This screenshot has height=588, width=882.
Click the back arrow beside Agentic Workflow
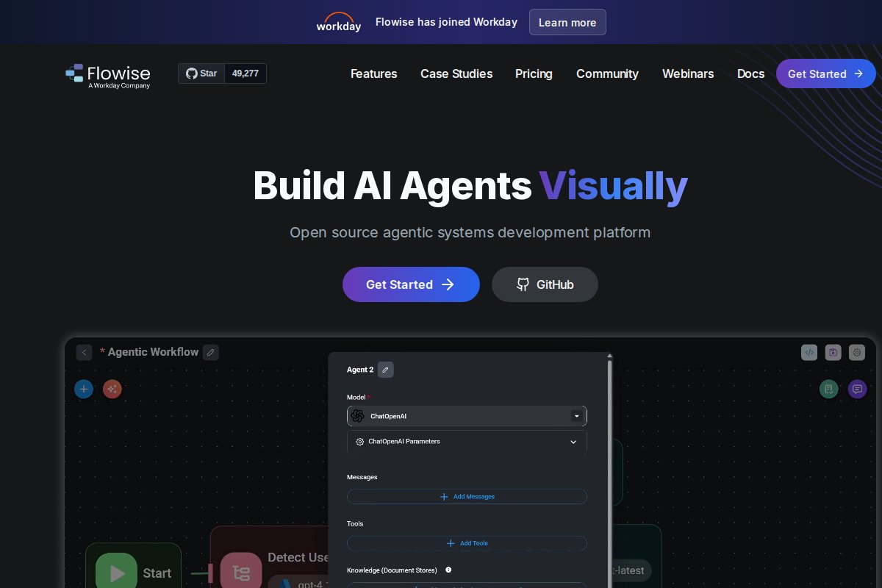pyautogui.click(x=84, y=353)
